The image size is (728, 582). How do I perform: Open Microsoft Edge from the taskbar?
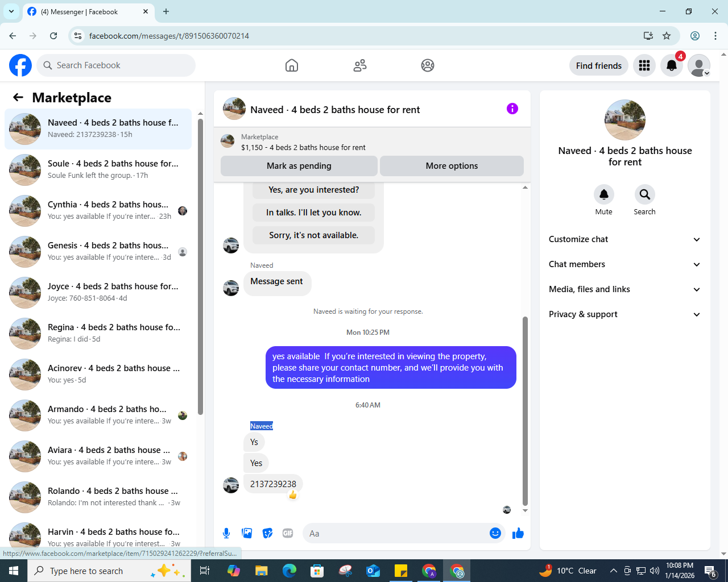289,571
